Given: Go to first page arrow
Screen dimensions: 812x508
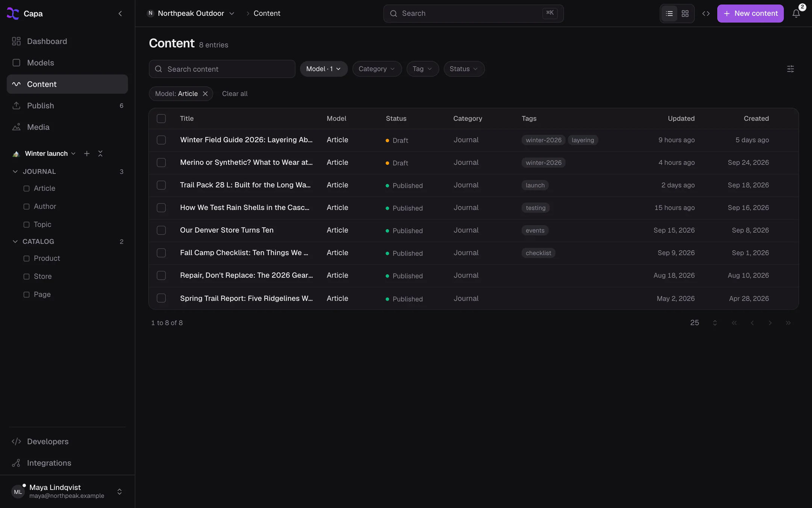Looking at the screenshot, I should point(734,323).
